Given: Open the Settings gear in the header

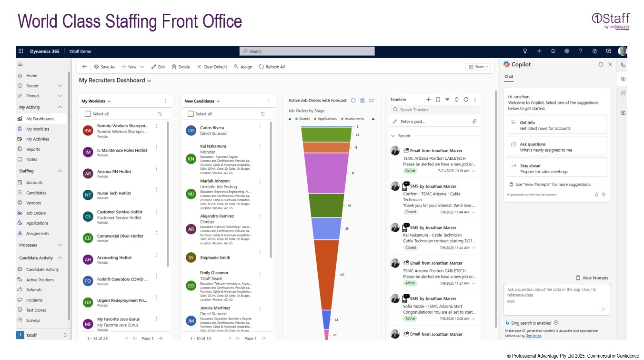Looking at the screenshot, I should pos(566,51).
